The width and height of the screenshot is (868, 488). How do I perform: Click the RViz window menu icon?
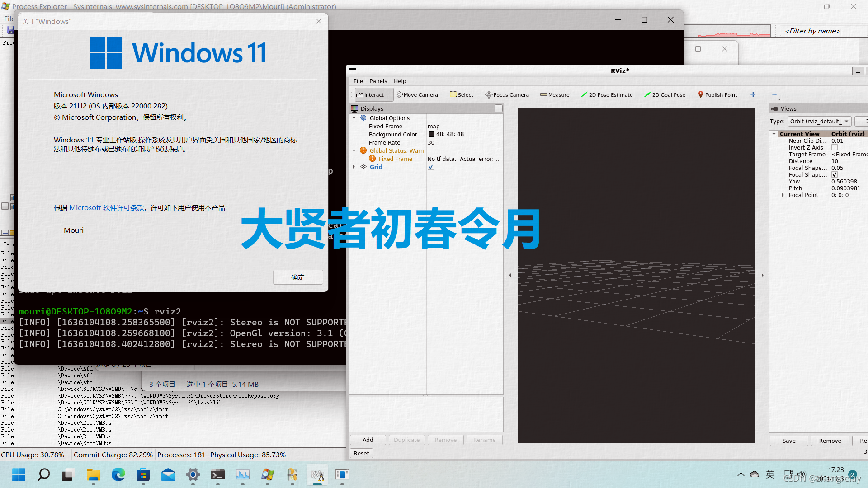[x=353, y=70]
